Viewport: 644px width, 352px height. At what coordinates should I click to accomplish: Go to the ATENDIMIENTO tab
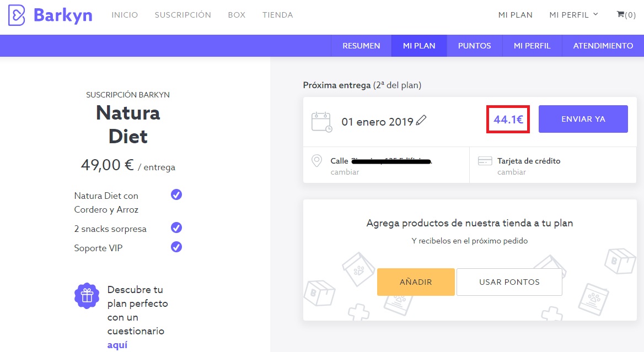coord(603,46)
